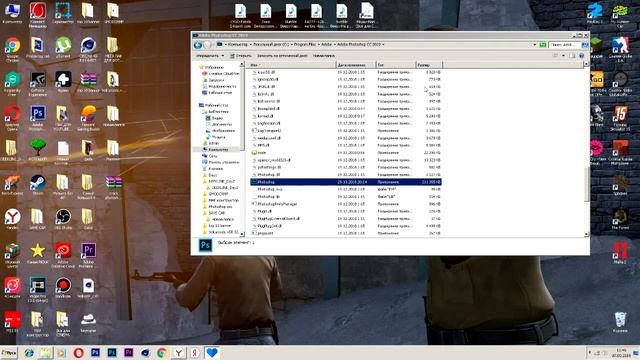Open the Adobe Creative Cloud desktop shortcut
The height and width of the screenshot is (360, 640).
coord(63,256)
